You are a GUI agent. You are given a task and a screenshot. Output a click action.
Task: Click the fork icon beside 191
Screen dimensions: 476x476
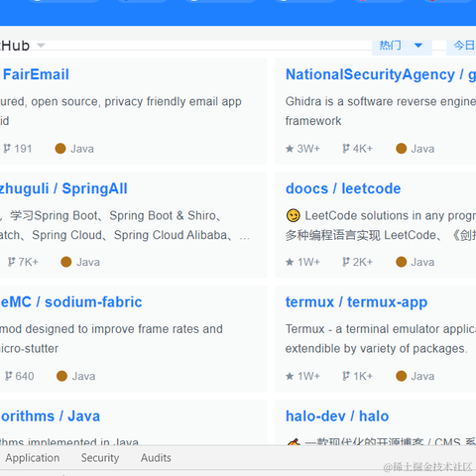point(7,149)
